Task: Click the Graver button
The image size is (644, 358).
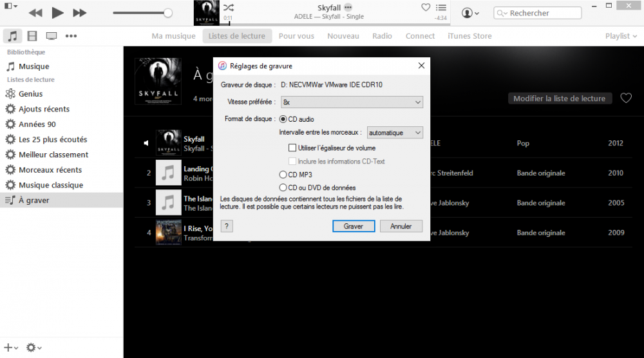Action: [353, 226]
